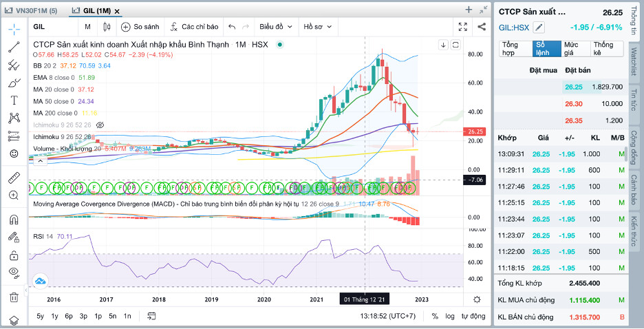The width and height of the screenshot is (644, 329).
Task: Click the Các chỉ báo indicators button
Action: point(194,27)
